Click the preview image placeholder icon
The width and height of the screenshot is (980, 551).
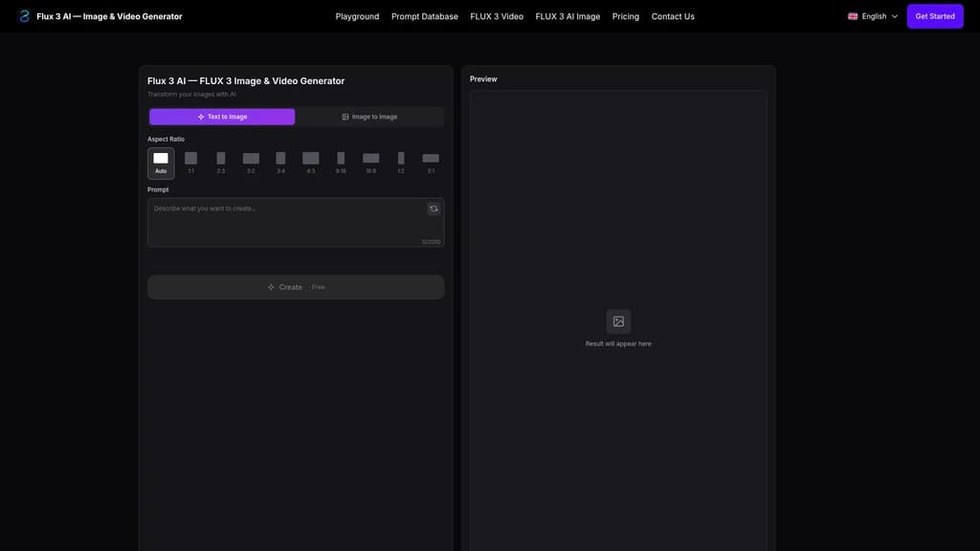(618, 321)
